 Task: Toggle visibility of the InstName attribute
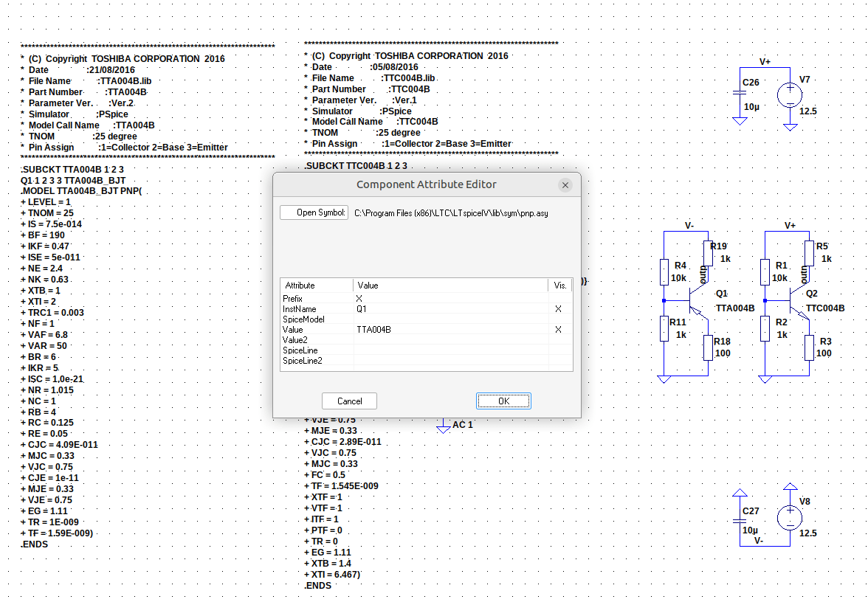[x=558, y=308]
